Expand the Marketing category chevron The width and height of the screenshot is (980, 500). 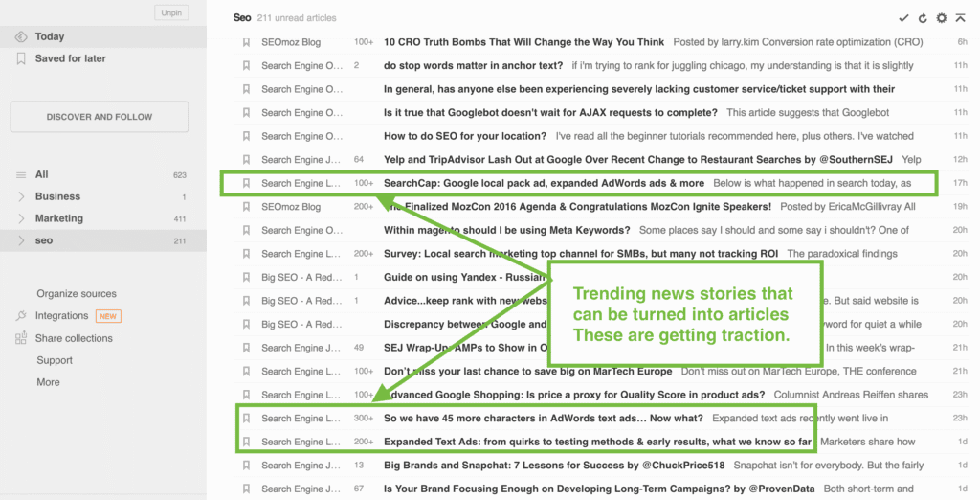click(x=21, y=218)
